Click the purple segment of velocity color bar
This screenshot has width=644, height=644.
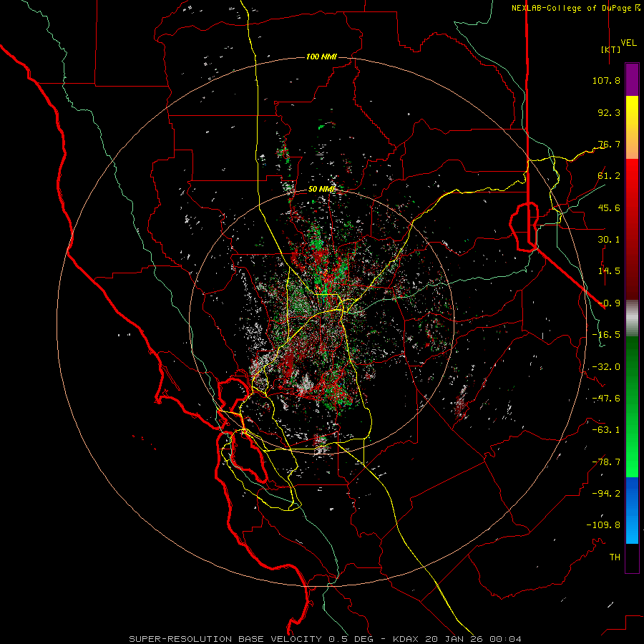[x=632, y=79]
